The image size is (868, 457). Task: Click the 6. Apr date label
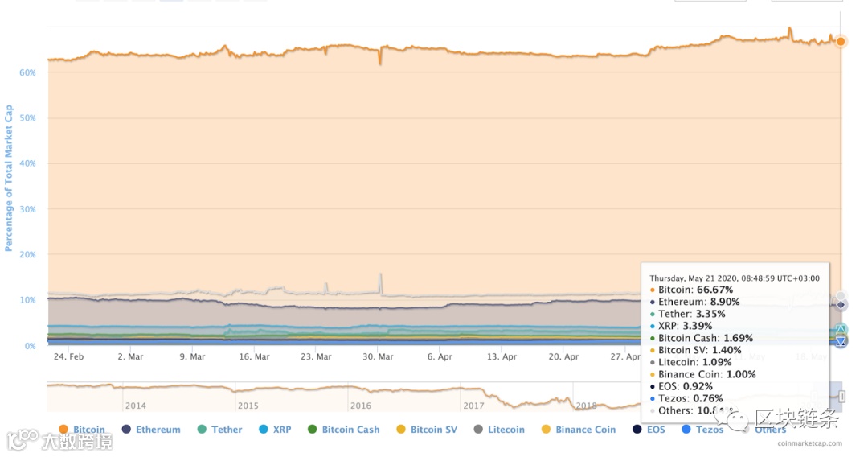click(x=440, y=356)
